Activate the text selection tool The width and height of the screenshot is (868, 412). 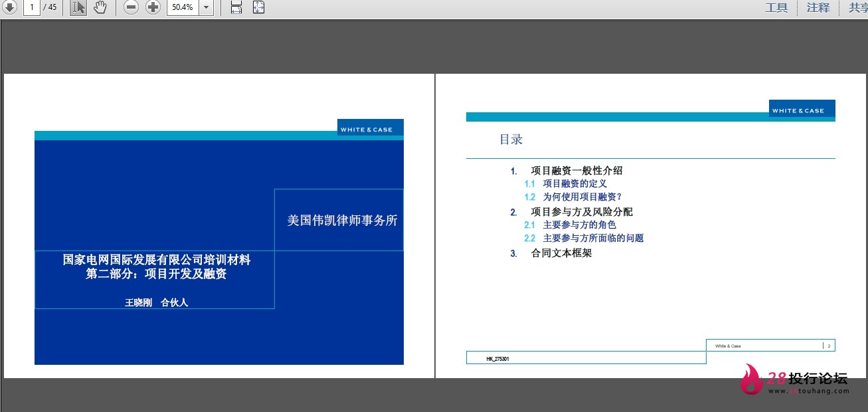pyautogui.click(x=78, y=7)
